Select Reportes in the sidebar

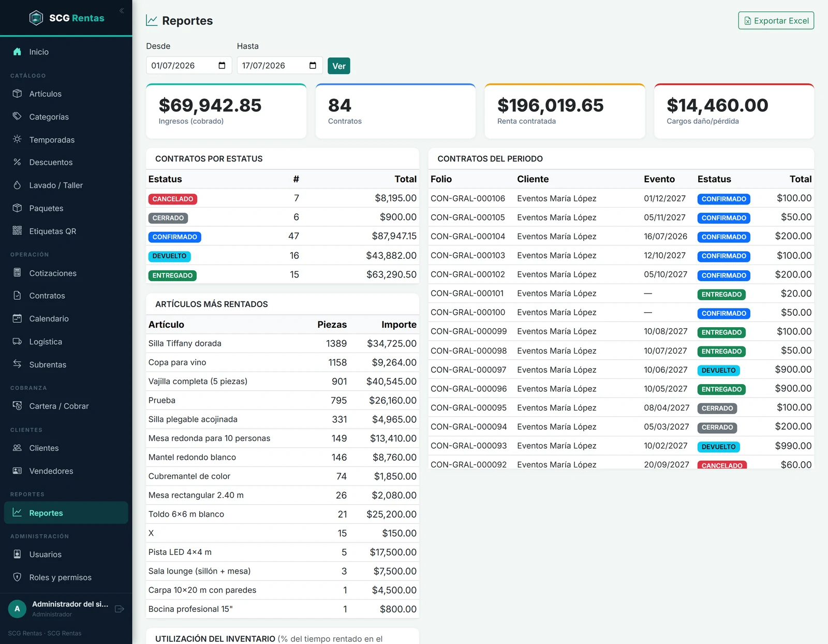pyautogui.click(x=66, y=513)
